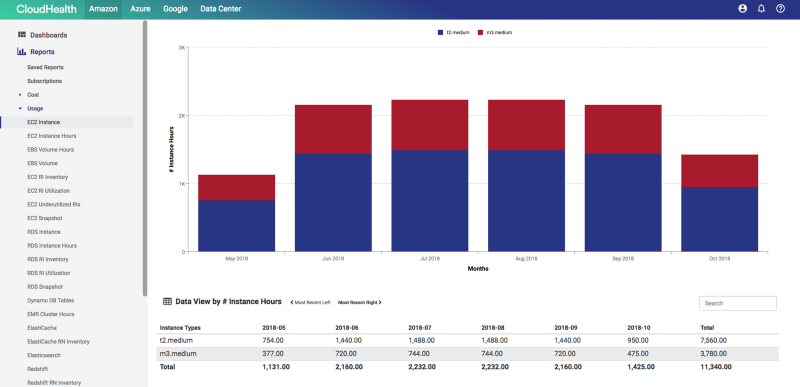Click Most Recent Left chevron
This screenshot has height=387, width=800.
pyautogui.click(x=292, y=302)
